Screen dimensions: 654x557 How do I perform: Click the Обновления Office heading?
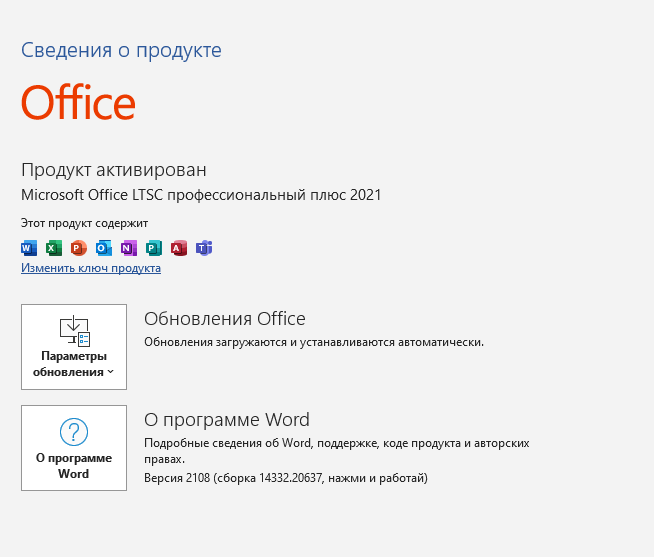tap(225, 319)
